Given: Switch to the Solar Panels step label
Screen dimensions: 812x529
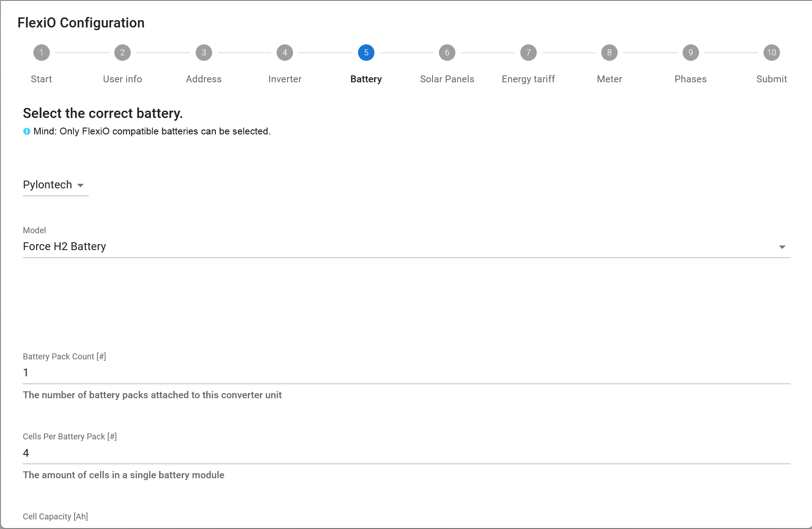Looking at the screenshot, I should (x=447, y=79).
